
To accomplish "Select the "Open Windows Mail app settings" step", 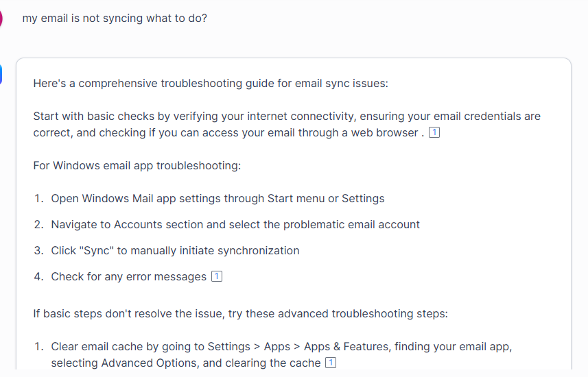I will (x=217, y=198).
